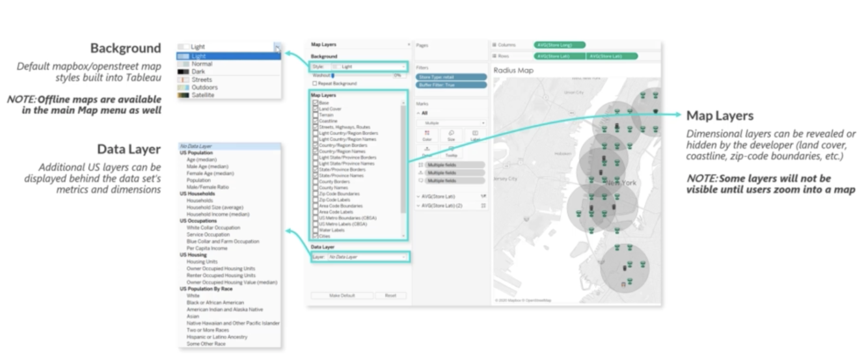Click the style list dropdown arrow
This screenshot has width=868, height=356.
277,48
